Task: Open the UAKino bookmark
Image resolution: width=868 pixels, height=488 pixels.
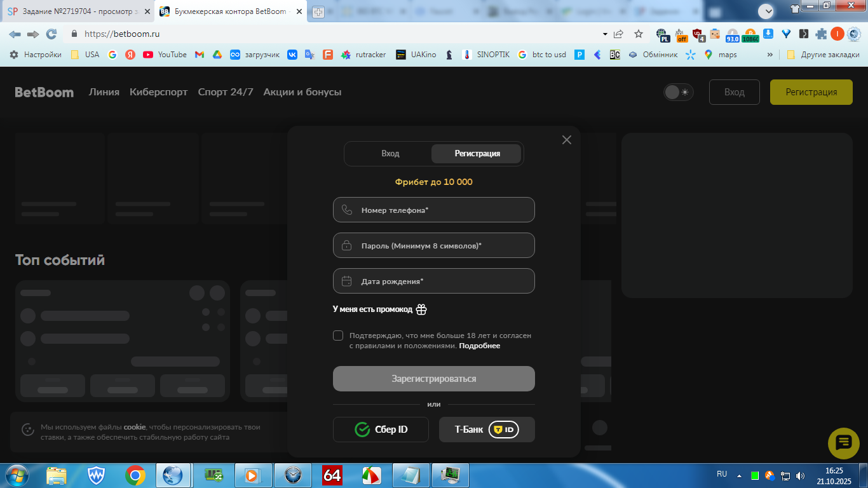Action: click(416, 55)
